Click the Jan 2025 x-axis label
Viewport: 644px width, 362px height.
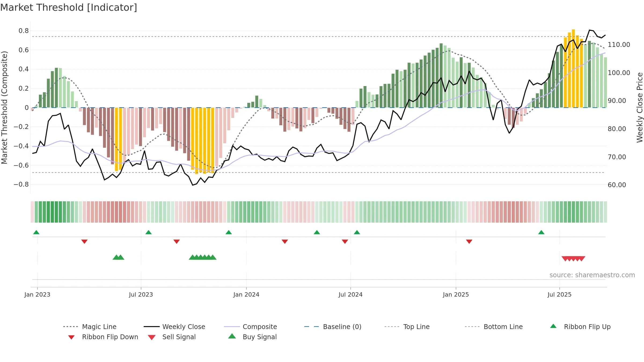tap(456, 295)
